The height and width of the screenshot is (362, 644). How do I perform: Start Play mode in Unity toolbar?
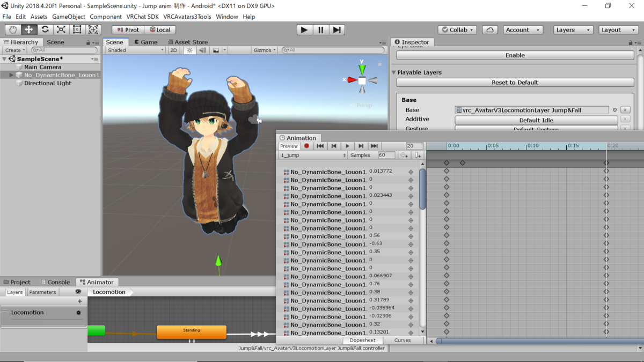point(304,30)
